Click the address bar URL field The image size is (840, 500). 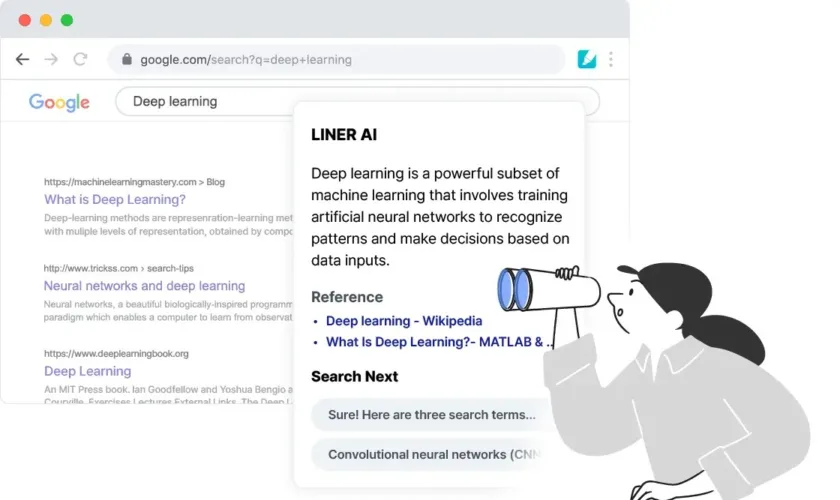pyautogui.click(x=336, y=59)
